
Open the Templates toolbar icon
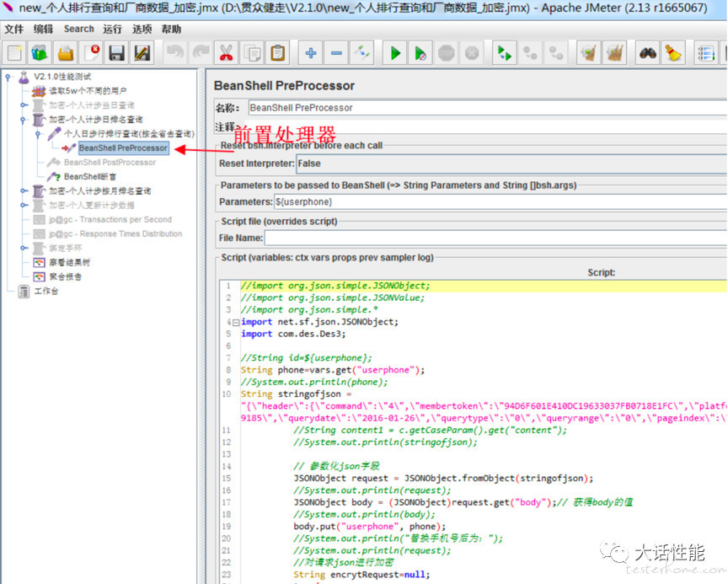pyautogui.click(x=40, y=53)
